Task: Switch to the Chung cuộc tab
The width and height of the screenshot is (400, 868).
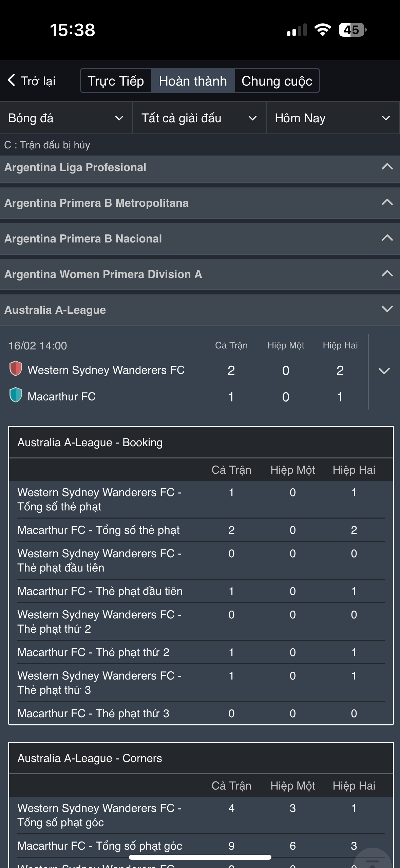Action: (277, 81)
